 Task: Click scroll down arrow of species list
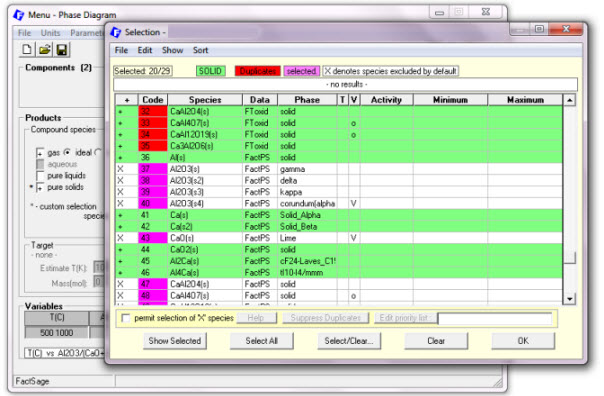coord(569,299)
